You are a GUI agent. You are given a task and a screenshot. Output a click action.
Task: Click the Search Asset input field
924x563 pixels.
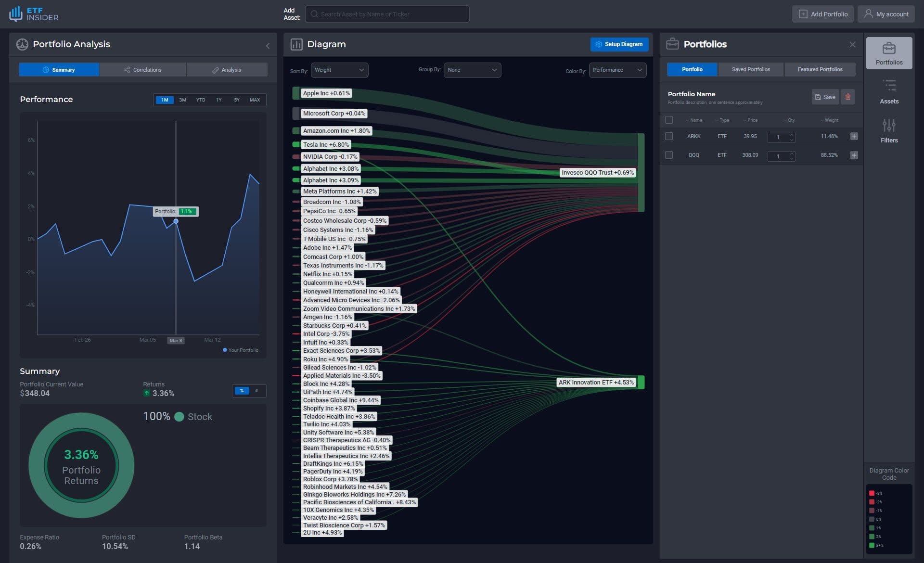[x=387, y=14]
